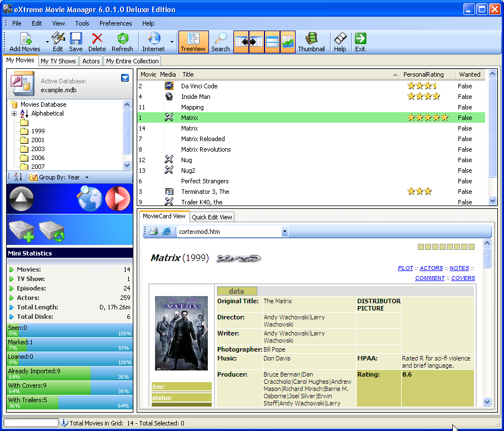504x431 pixels.
Task: Open the cortexmod.htm template dropdown
Action: [284, 231]
